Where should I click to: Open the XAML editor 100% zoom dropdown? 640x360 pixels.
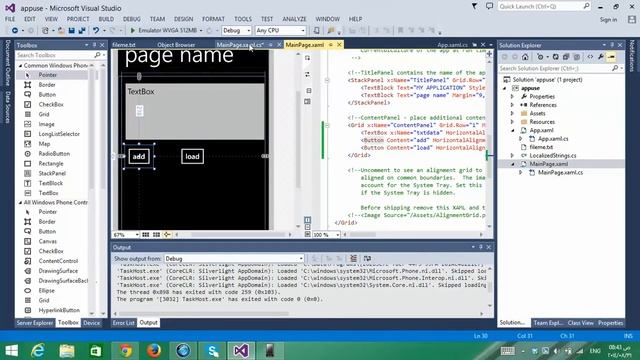point(326,235)
